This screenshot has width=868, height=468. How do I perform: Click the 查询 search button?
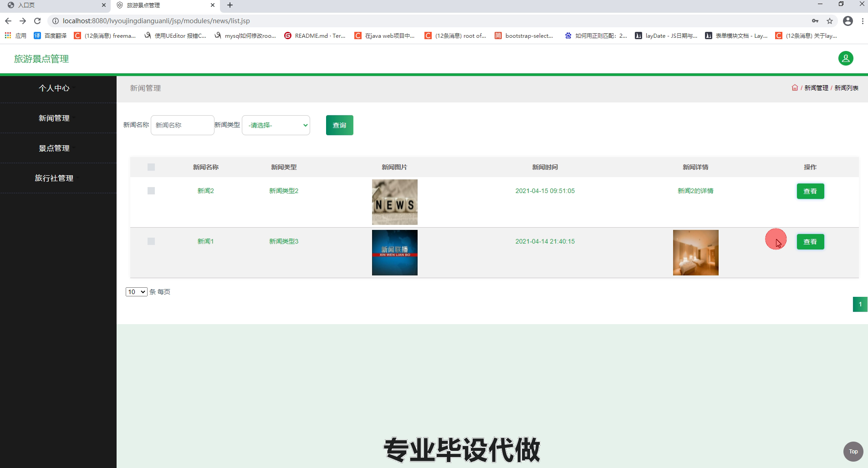click(340, 125)
